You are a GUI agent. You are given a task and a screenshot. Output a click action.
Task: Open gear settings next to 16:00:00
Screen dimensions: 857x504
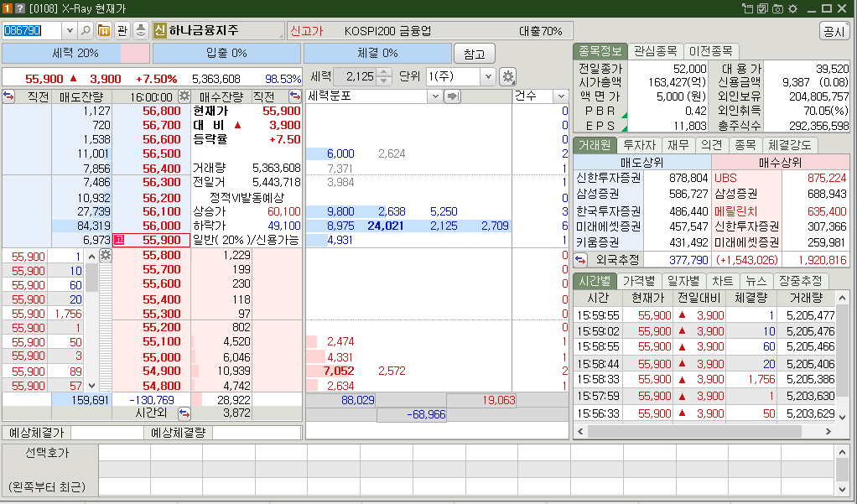point(184,96)
